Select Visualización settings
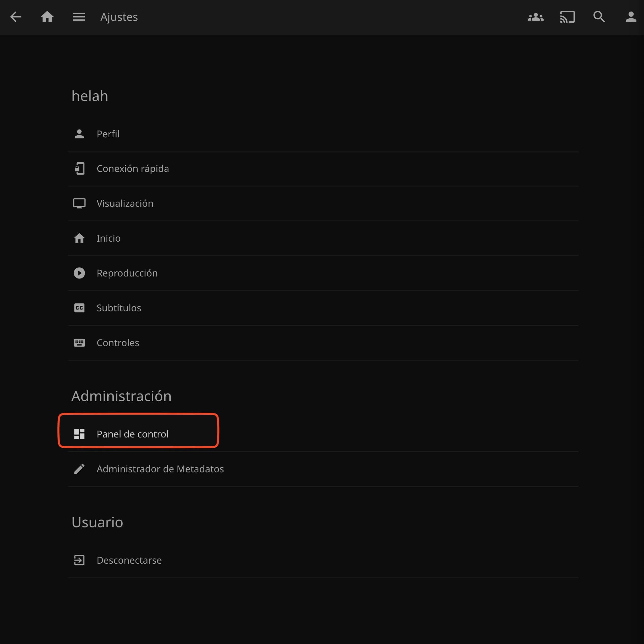Screen dimensions: 644x644 click(x=125, y=203)
